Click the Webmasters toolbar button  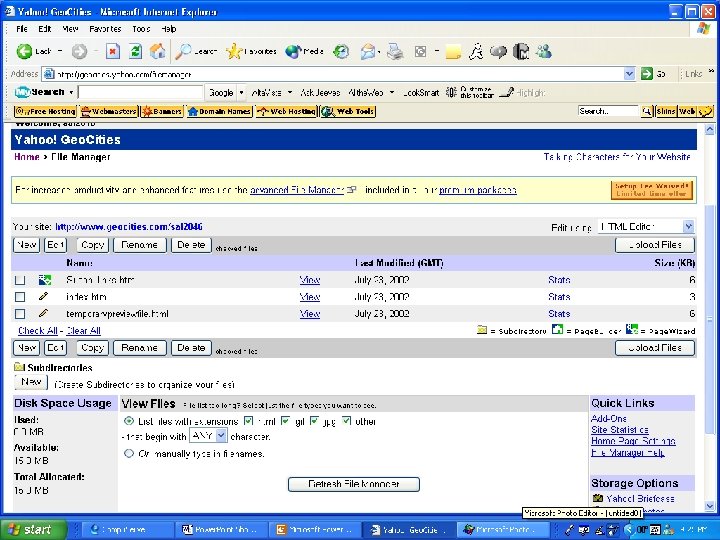tap(108, 111)
